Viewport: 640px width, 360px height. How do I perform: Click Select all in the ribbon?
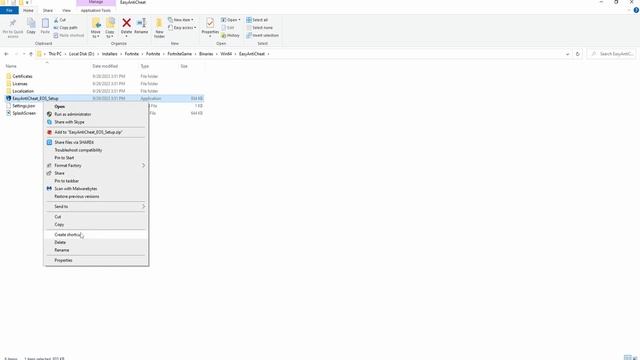(257, 20)
